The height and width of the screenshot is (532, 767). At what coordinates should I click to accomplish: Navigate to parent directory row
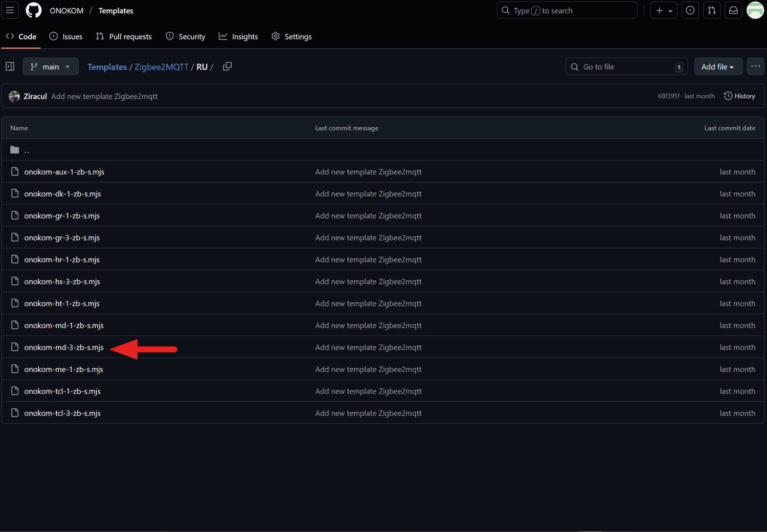coord(27,150)
